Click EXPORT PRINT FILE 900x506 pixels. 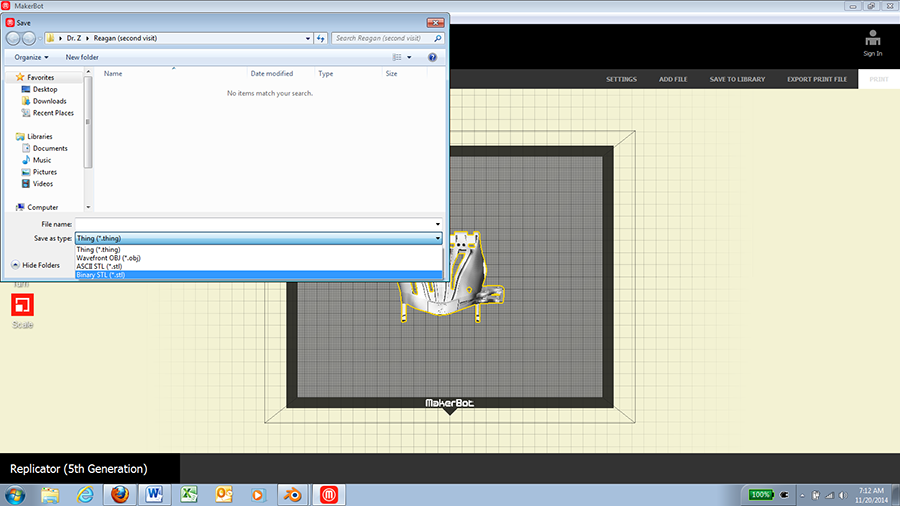(x=817, y=79)
